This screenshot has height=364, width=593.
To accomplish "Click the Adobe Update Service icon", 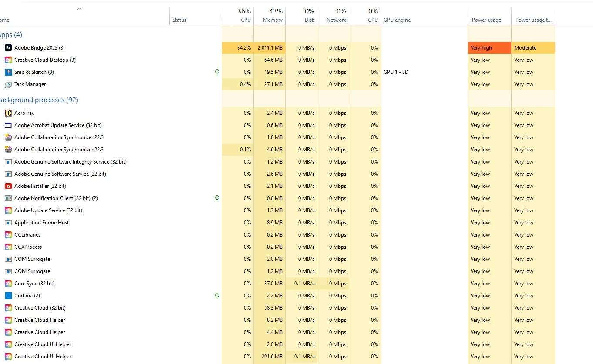I will point(8,210).
